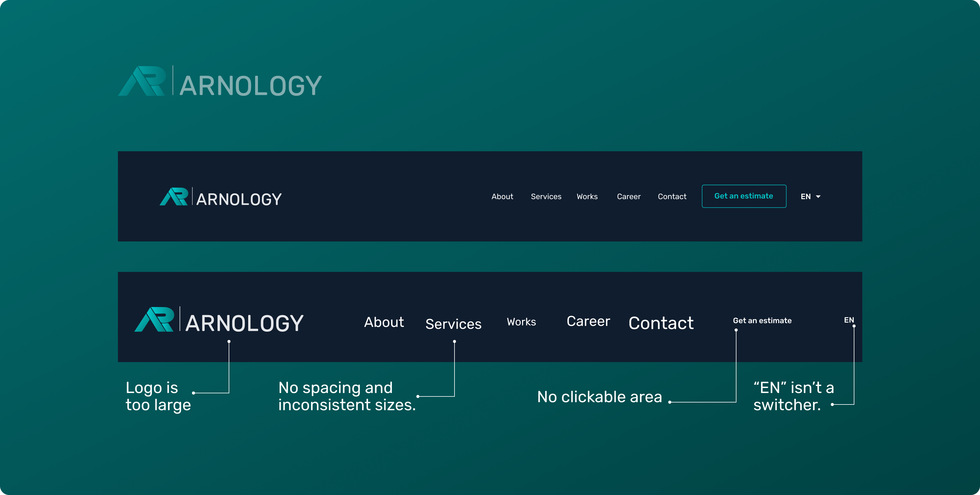This screenshot has height=495, width=980.
Task: Click the AR logo icon in upper navbar
Action: pos(174,197)
